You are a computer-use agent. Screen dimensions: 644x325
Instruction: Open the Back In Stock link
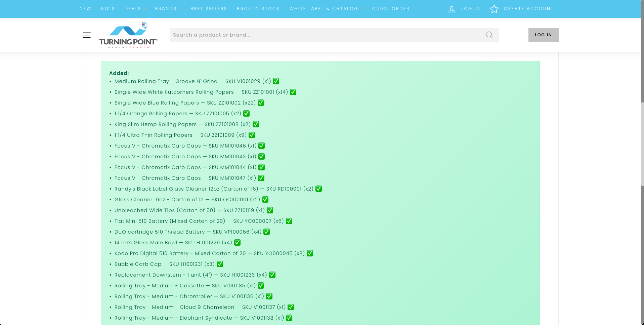coord(258,9)
